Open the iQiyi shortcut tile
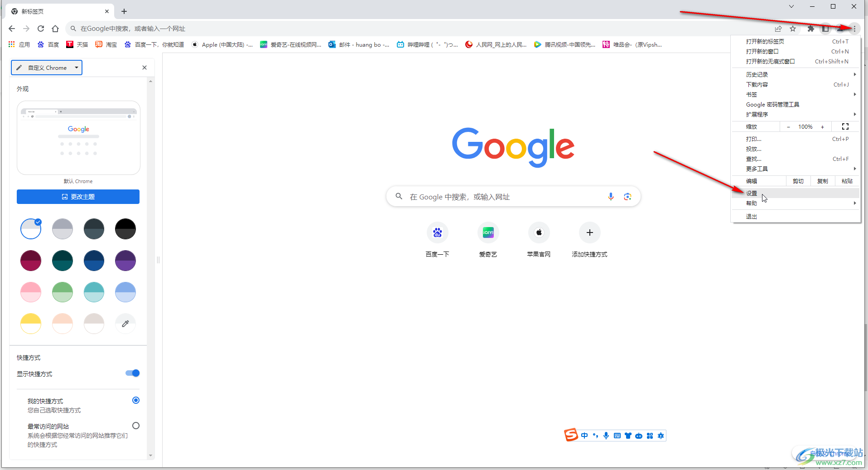Image resolution: width=868 pixels, height=470 pixels. click(488, 240)
